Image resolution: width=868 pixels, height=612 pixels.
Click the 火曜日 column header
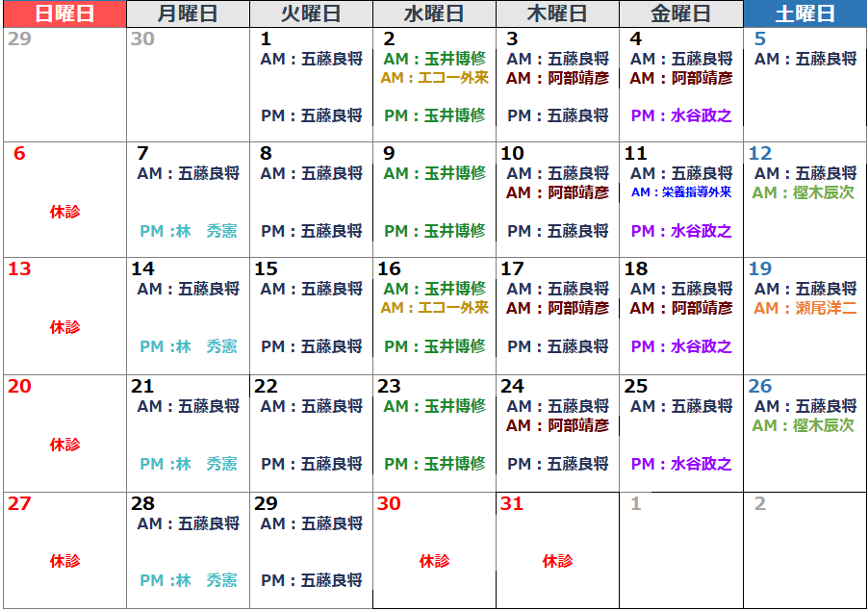click(x=311, y=13)
